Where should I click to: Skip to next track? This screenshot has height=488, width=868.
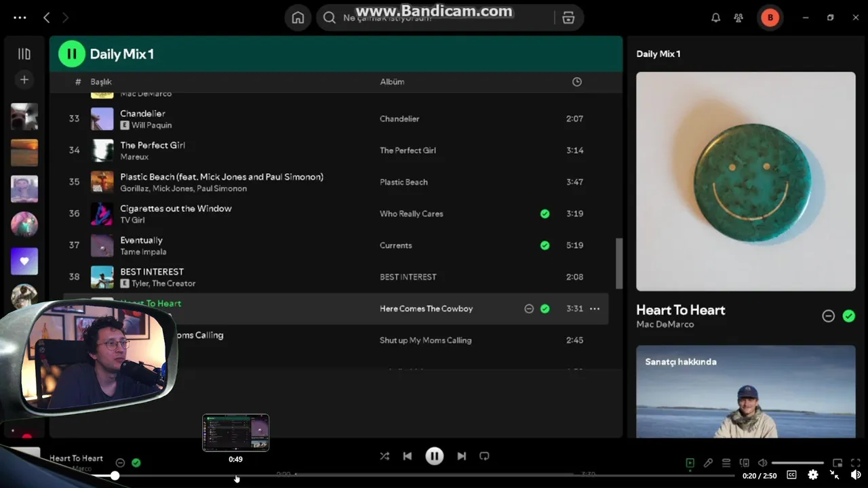click(462, 456)
